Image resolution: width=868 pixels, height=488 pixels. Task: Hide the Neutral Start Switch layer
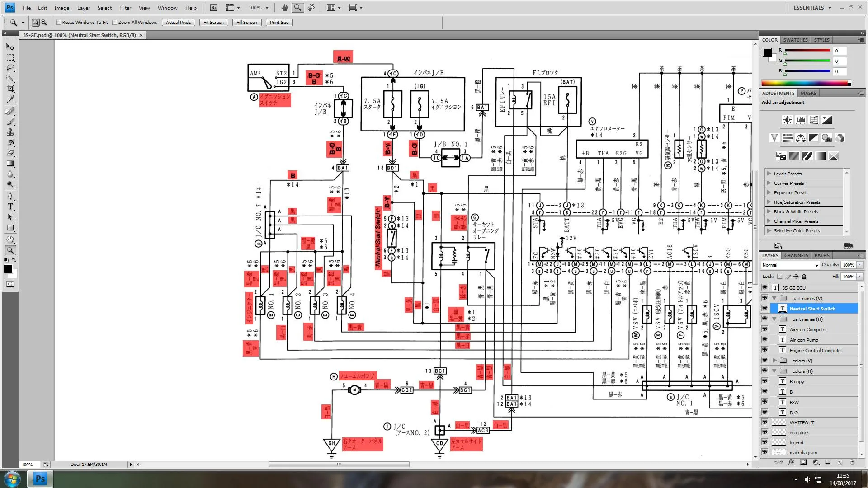click(764, 309)
